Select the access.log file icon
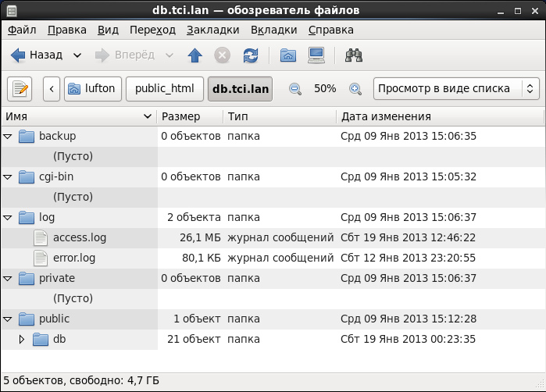Image resolution: width=546 pixels, height=392 pixels. point(41,237)
